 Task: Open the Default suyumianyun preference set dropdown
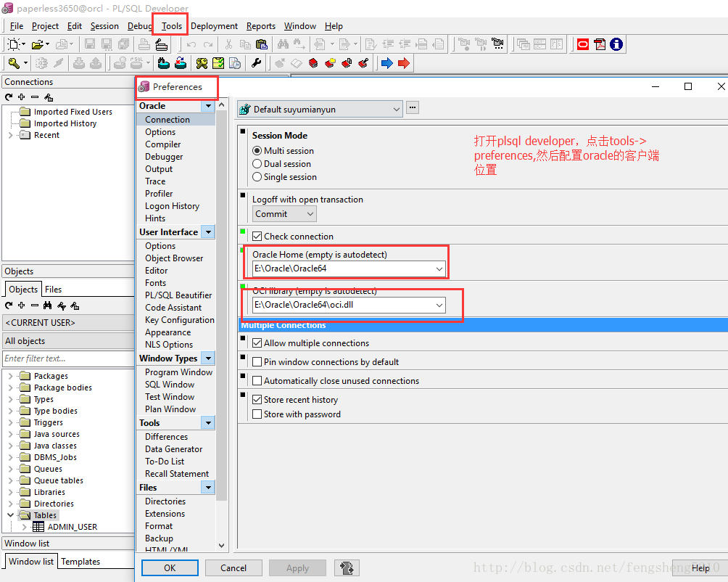coord(396,110)
